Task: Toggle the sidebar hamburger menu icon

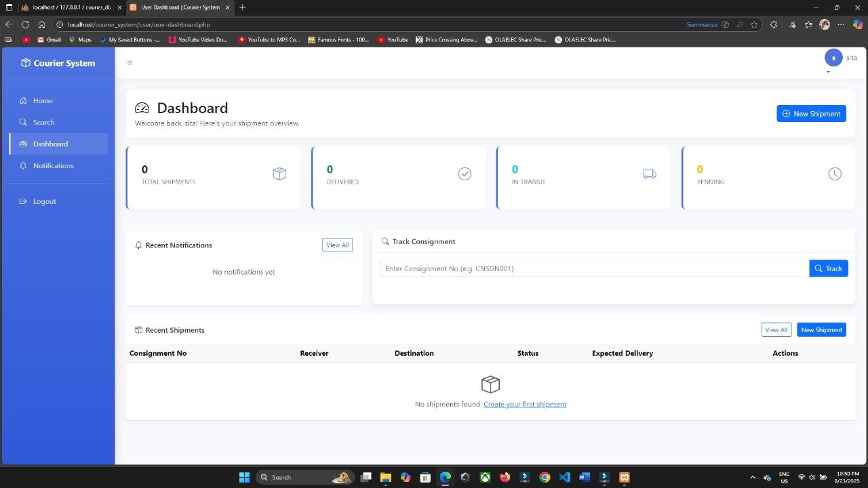Action: 130,63
